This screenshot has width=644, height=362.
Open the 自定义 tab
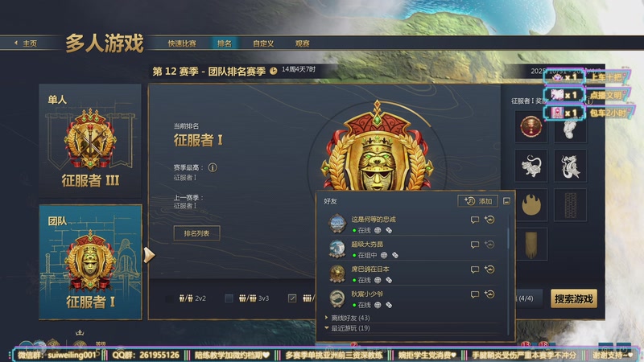pos(263,43)
